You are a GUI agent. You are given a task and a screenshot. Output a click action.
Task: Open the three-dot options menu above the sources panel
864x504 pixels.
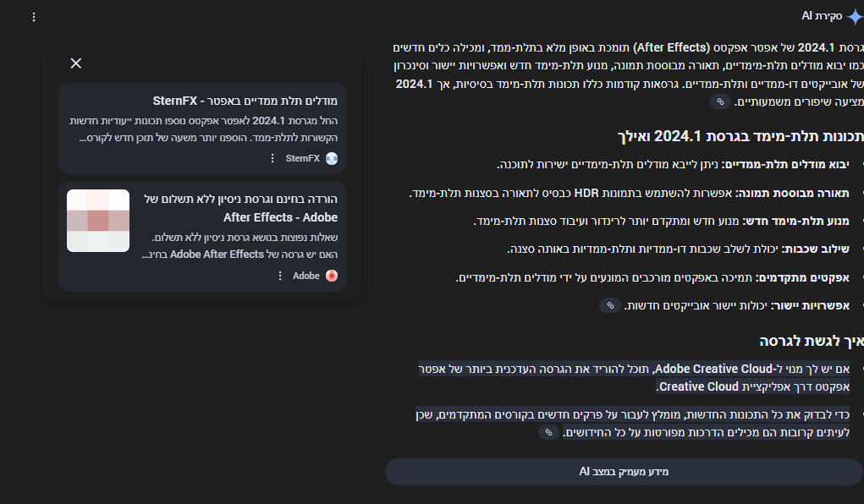point(34,17)
